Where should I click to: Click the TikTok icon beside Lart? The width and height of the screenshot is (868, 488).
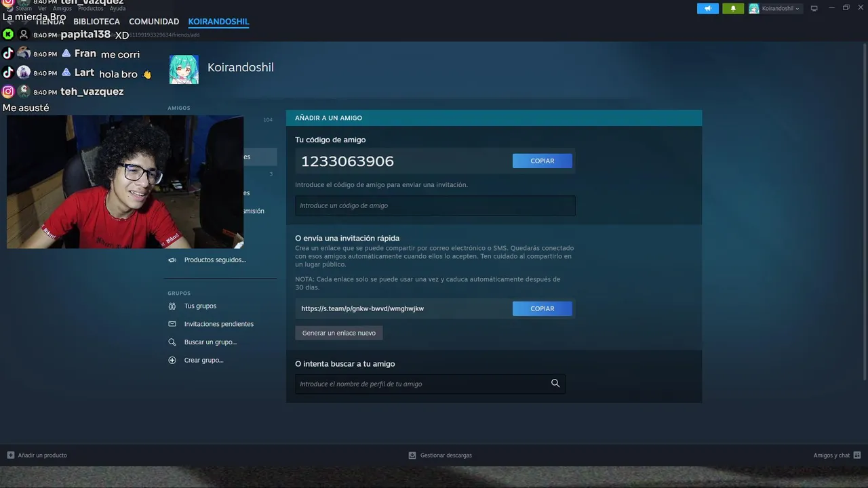tap(8, 73)
